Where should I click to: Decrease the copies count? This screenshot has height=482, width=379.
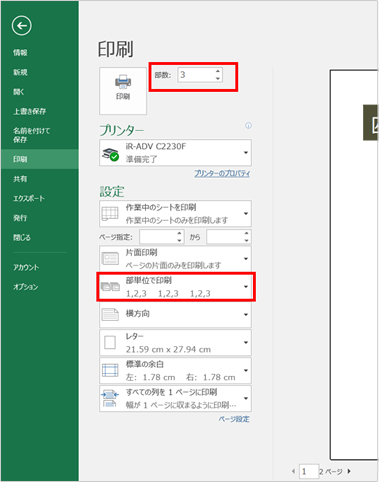218,78
